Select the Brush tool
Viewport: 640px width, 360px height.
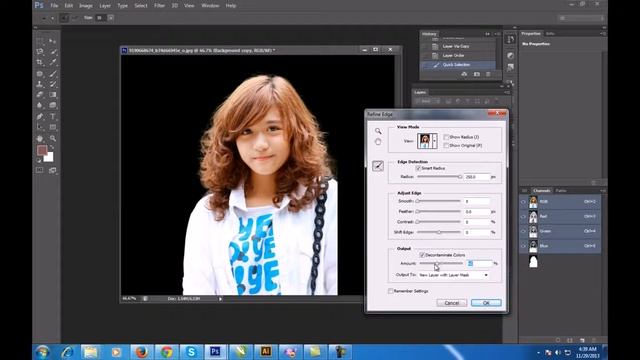coord(53,73)
